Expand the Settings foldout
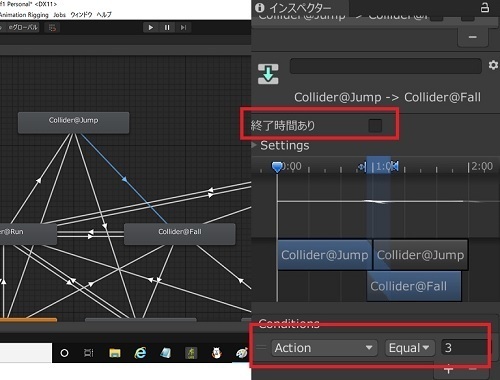The height and width of the screenshot is (380, 500). point(254,145)
